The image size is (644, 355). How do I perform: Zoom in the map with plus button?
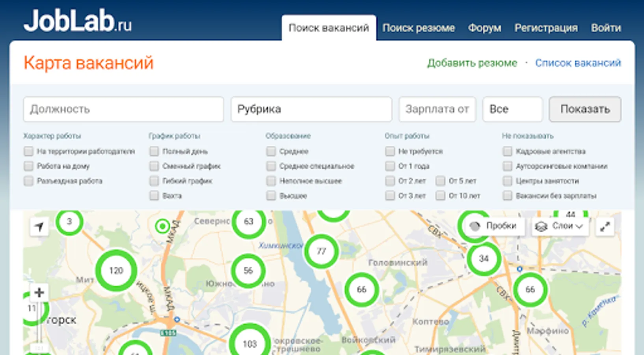[39, 292]
